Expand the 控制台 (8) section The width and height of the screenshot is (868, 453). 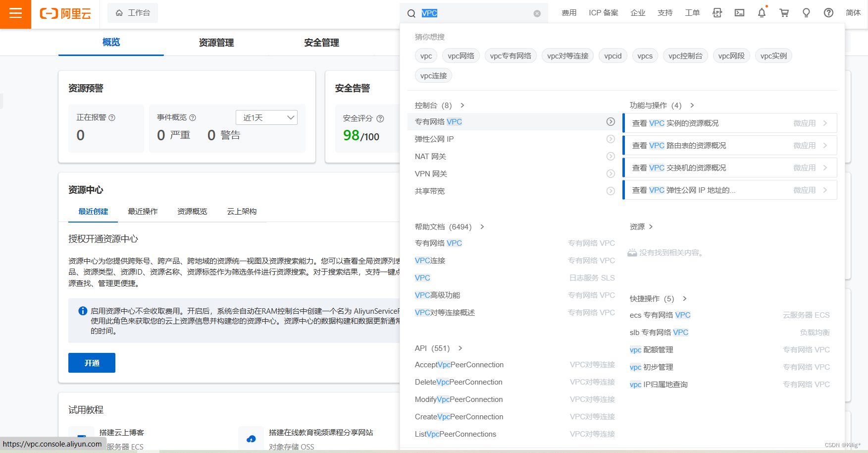click(462, 105)
